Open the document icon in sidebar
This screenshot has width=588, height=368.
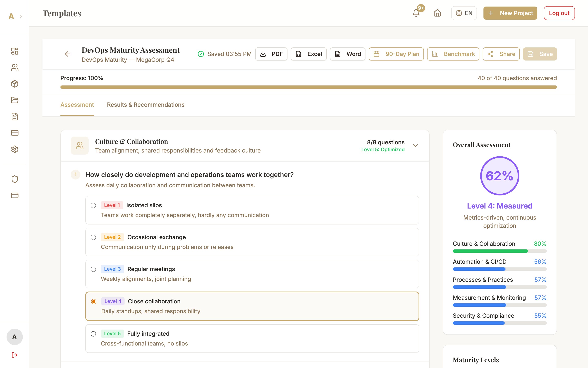pos(14,116)
